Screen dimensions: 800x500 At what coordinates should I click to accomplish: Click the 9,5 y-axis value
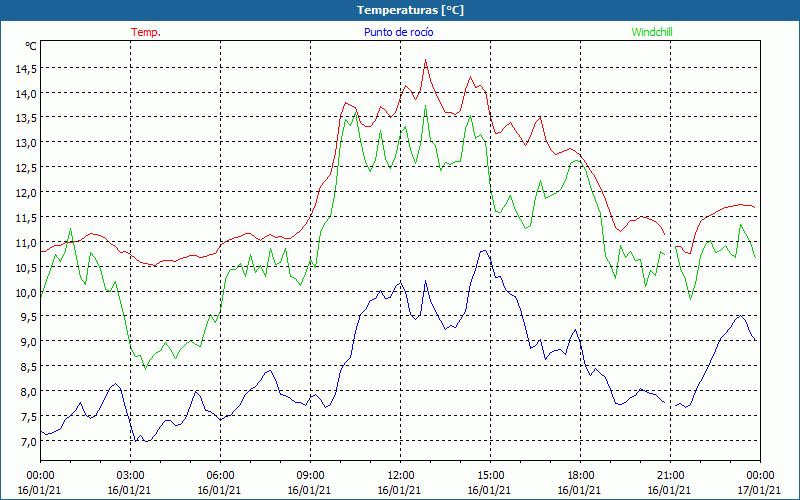pos(28,317)
